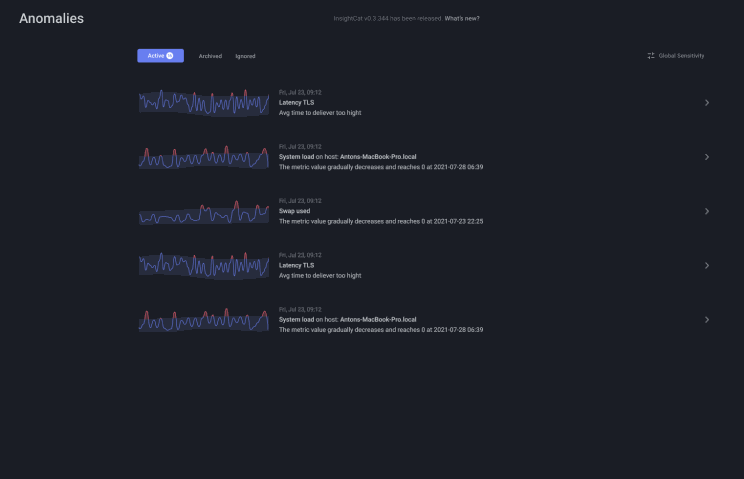
Task: Select the Active anomalies tab
Action: coord(155,56)
